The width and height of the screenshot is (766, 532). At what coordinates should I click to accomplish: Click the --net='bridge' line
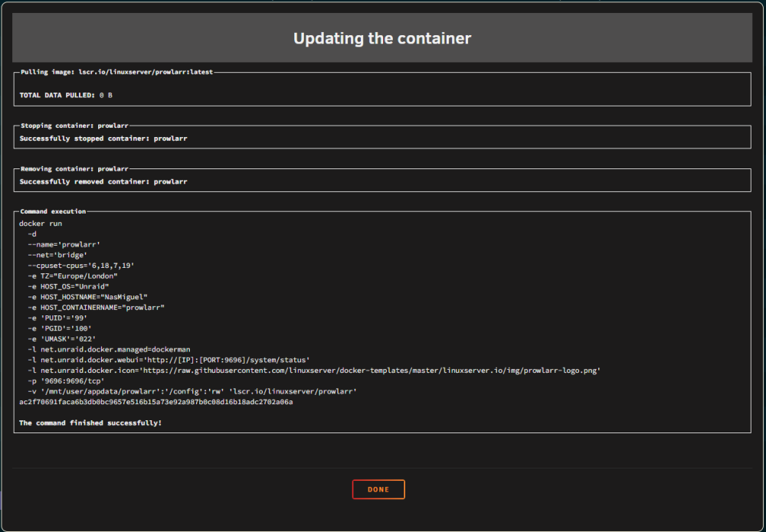pyautogui.click(x=57, y=255)
